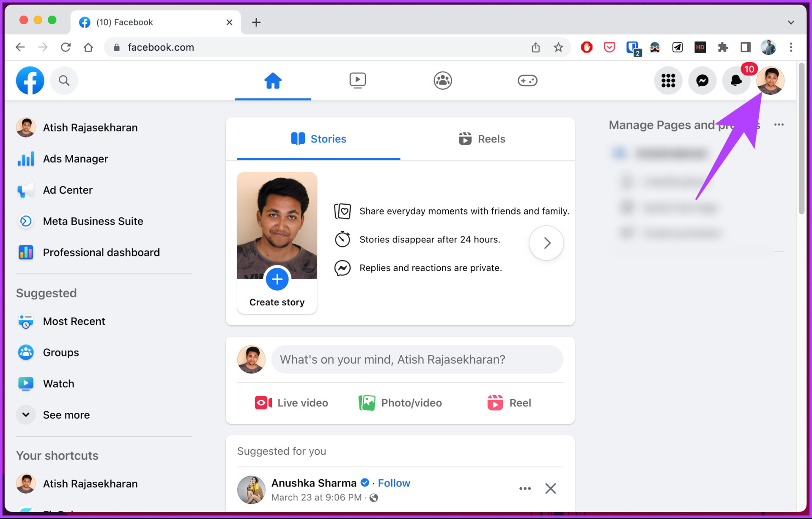Open options beside Manage Pages and profiles
The height and width of the screenshot is (519, 812).
779,125
